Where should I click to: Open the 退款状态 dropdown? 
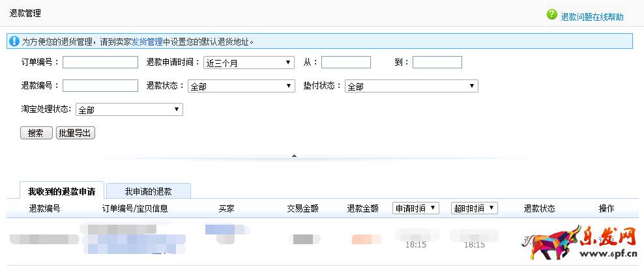[241, 86]
